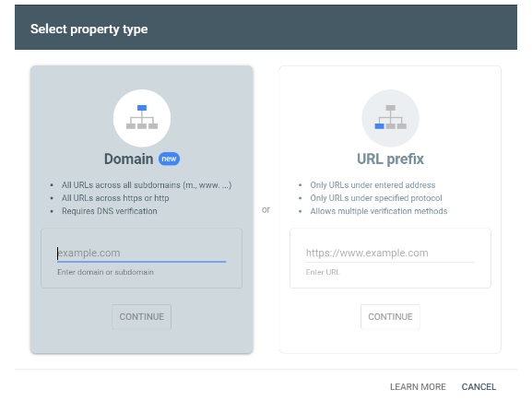Focus the example.com domain input field
Image resolution: width=532 pixels, height=401 pixels.
[141, 254]
